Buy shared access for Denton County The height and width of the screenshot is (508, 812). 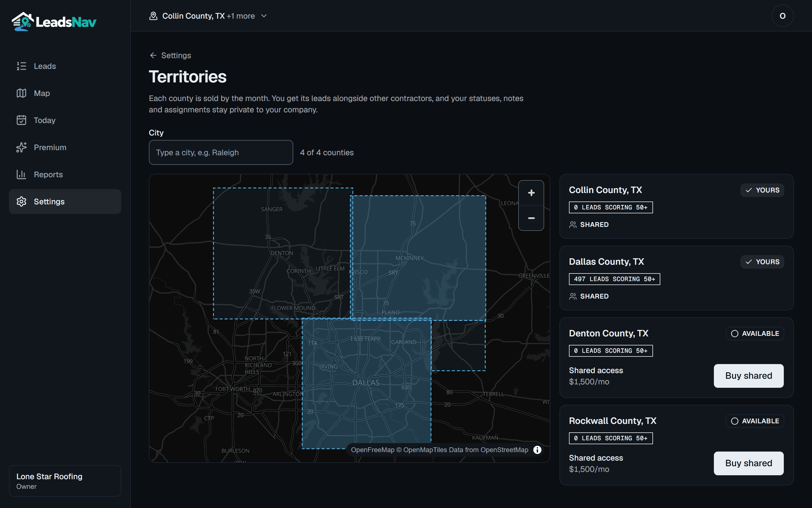point(749,376)
